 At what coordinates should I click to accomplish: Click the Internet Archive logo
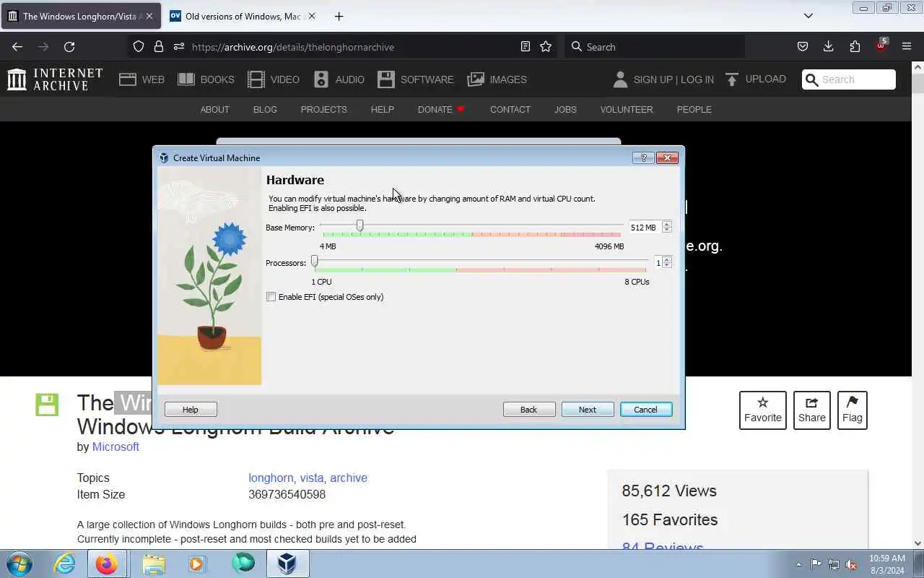click(55, 79)
